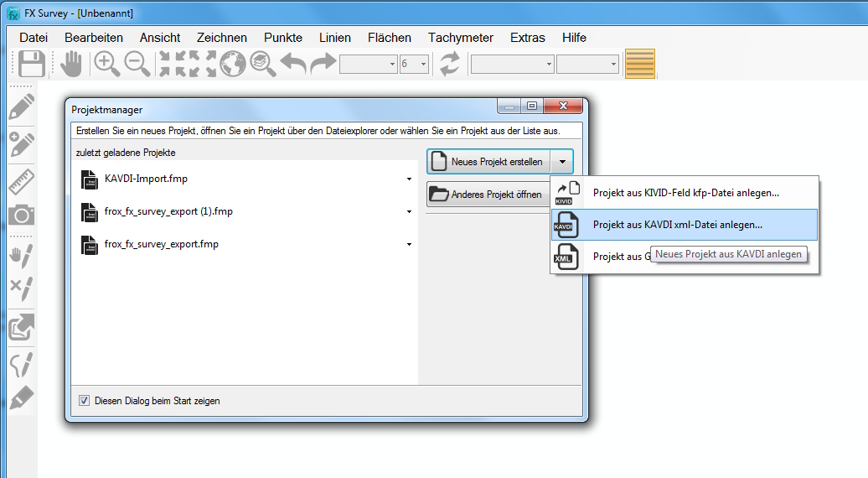Open the dropdown arrow next to KAVDI-Import.fmp
The width and height of the screenshot is (868, 478).
pyautogui.click(x=409, y=179)
